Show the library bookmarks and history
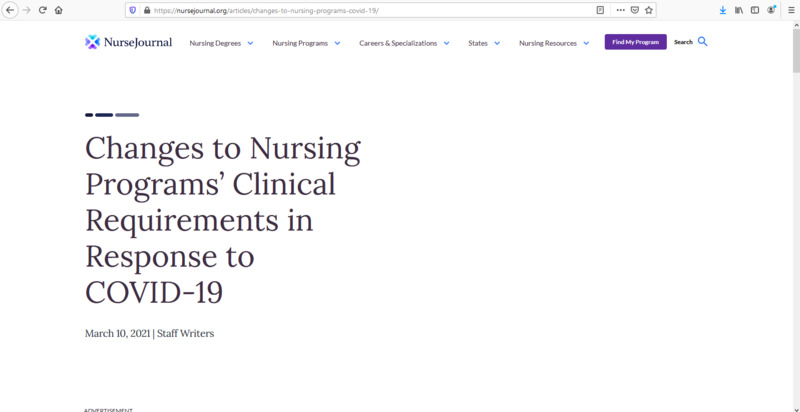This screenshot has height=412, width=800. pyautogui.click(x=739, y=10)
